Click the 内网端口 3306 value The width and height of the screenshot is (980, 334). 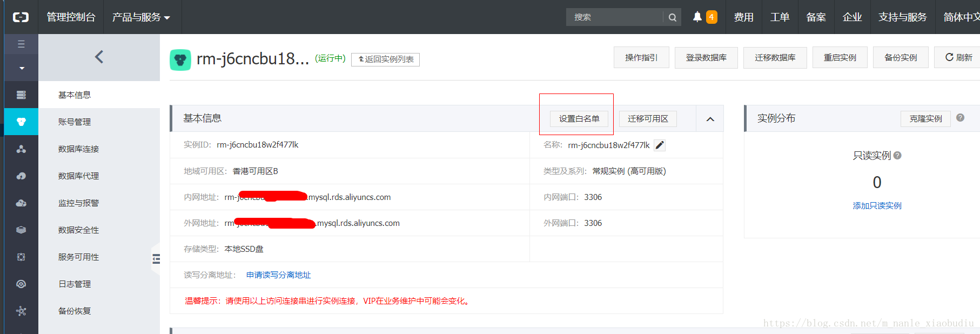point(593,197)
